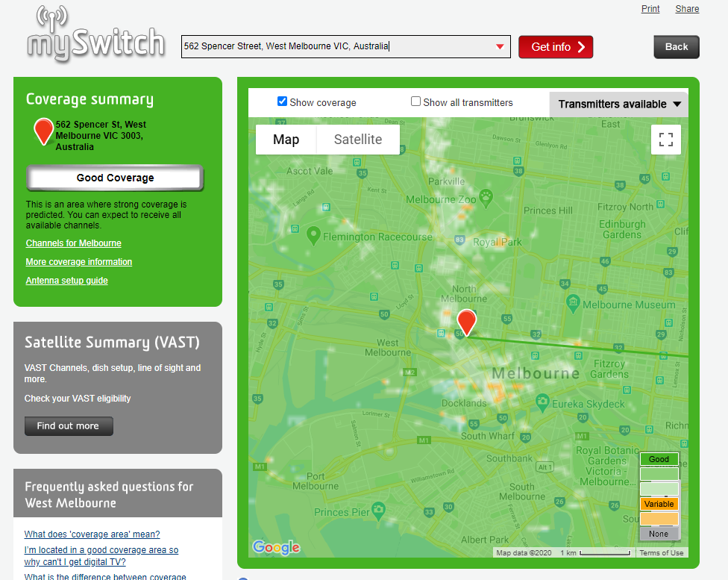Click the red pin in Coverage summary
Image resolution: width=728 pixels, height=580 pixels.
44,131
